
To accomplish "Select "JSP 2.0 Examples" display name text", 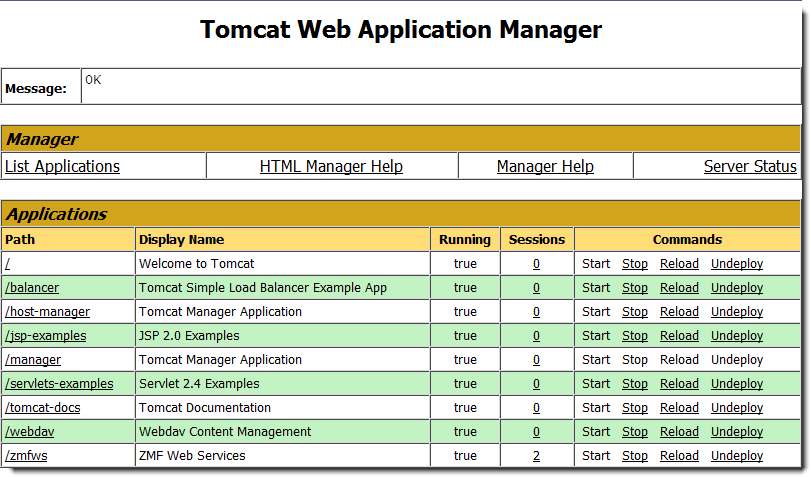I will (189, 336).
